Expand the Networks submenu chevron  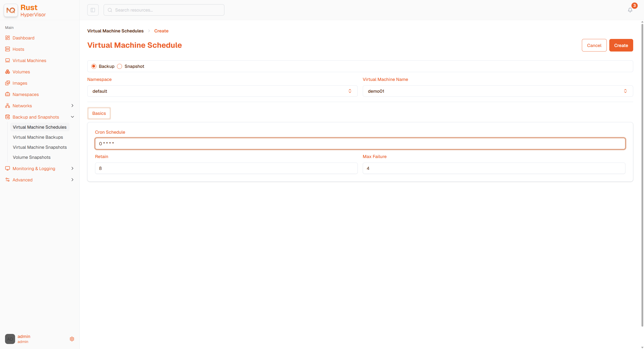[72, 106]
